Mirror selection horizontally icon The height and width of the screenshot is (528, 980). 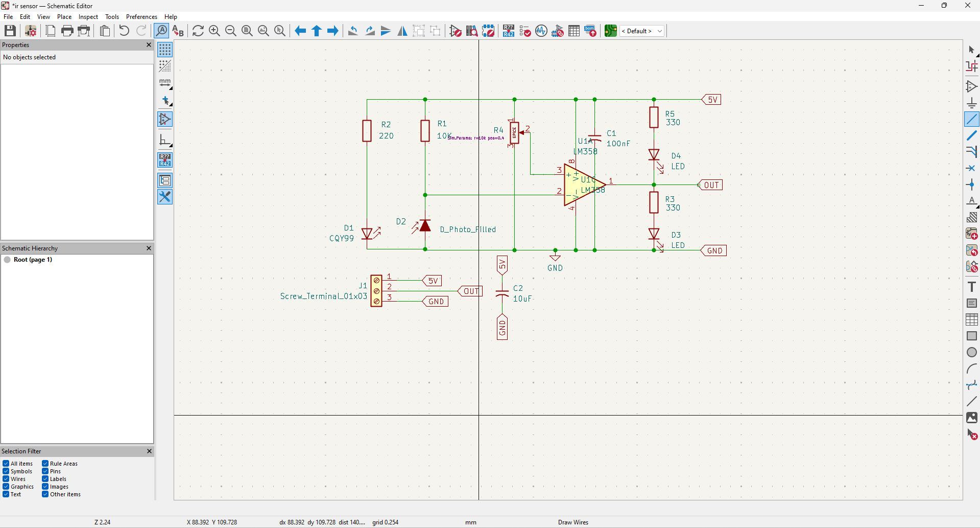tap(402, 31)
